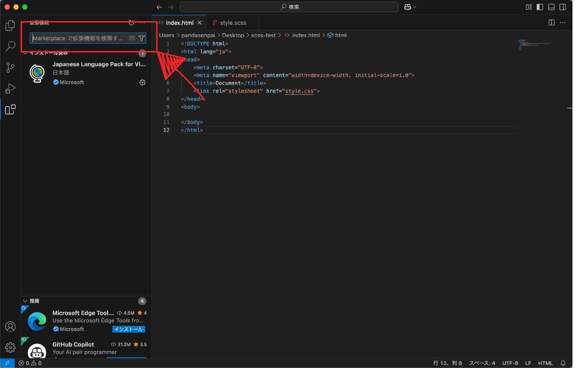Click the installed extensions count badge
Viewport: 588px width, 368px height.
pos(142,53)
